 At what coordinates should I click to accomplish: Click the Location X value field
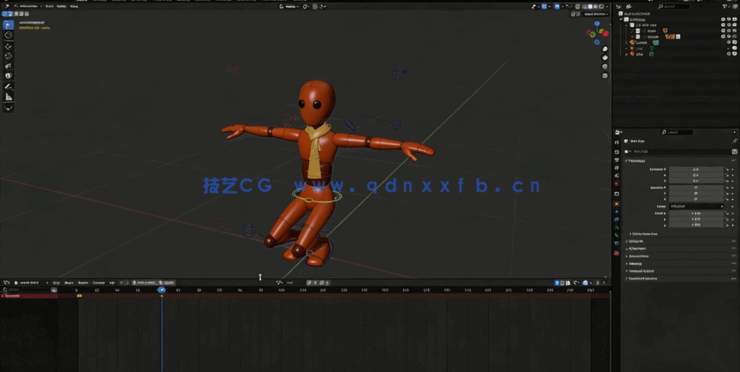click(696, 169)
